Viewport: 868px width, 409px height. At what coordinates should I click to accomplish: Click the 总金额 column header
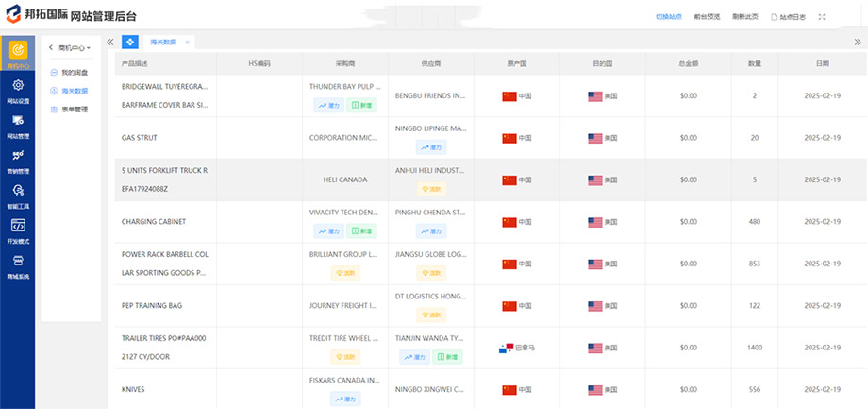(688, 63)
